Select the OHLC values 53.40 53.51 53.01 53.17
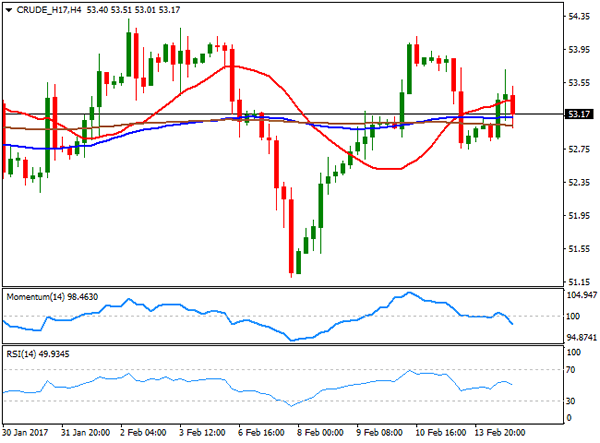Viewport: 600px width, 443px height. click(133, 10)
